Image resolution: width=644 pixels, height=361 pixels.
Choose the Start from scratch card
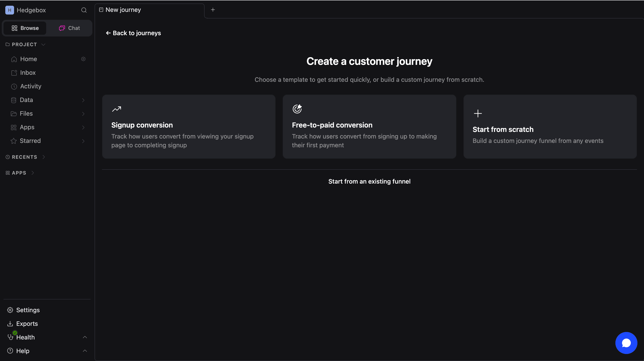[550, 127]
